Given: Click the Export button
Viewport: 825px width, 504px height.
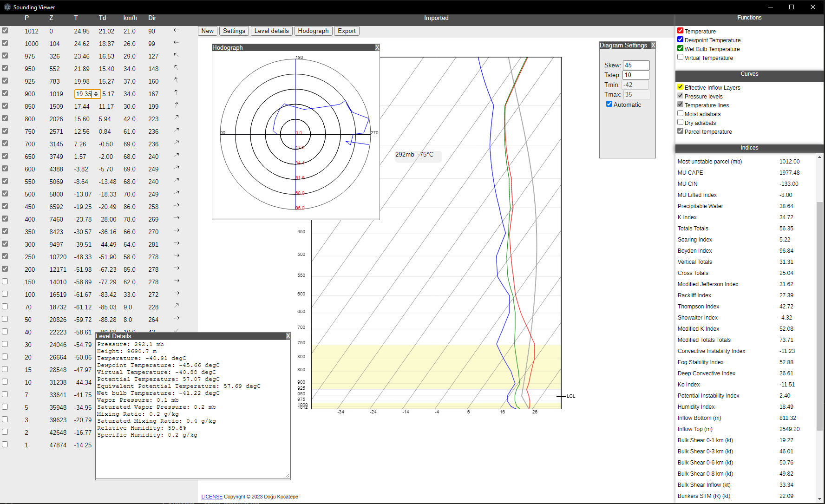Looking at the screenshot, I should click(347, 31).
